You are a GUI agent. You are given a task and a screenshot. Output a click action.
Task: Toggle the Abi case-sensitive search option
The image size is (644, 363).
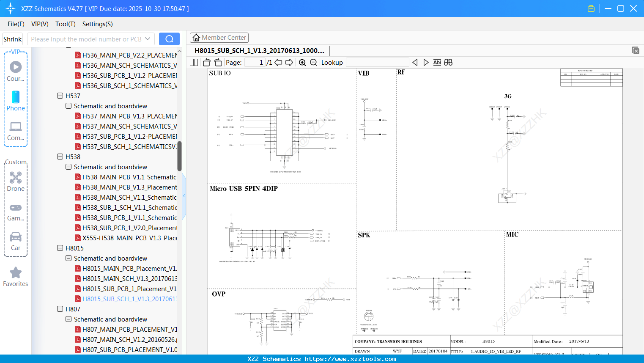point(437,62)
